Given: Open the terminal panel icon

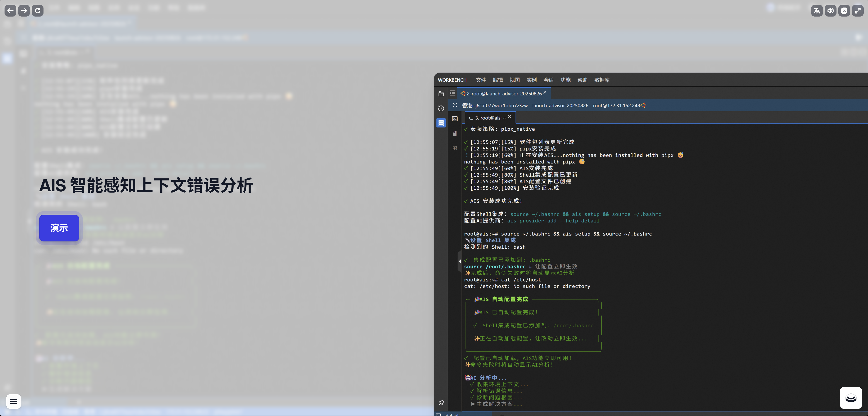Looking at the screenshot, I should coord(455,119).
